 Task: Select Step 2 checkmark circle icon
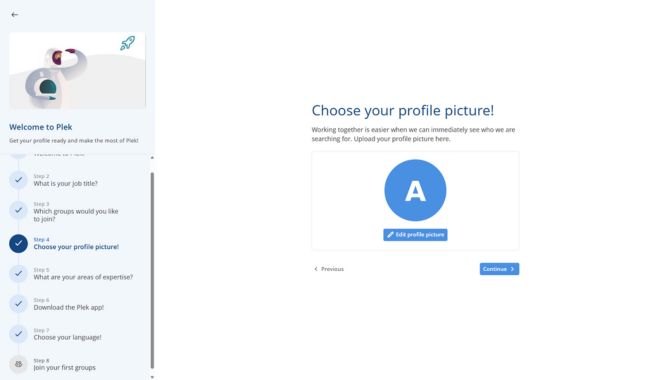coord(18,180)
